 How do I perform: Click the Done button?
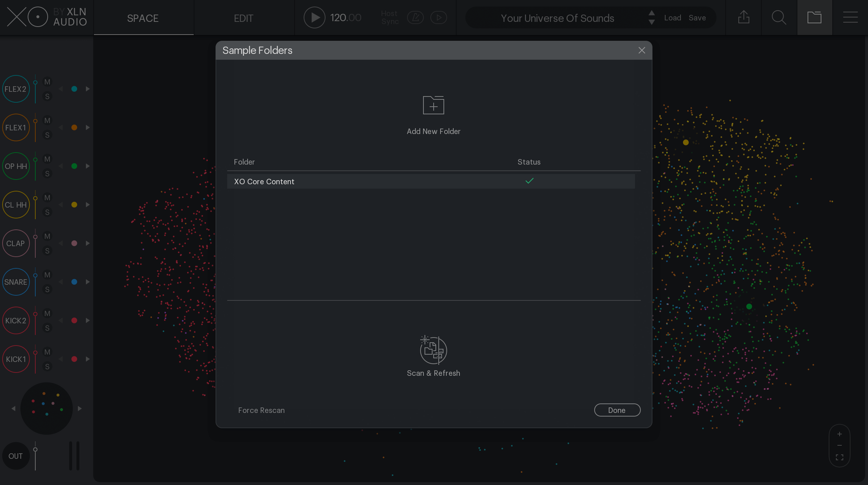pos(617,410)
